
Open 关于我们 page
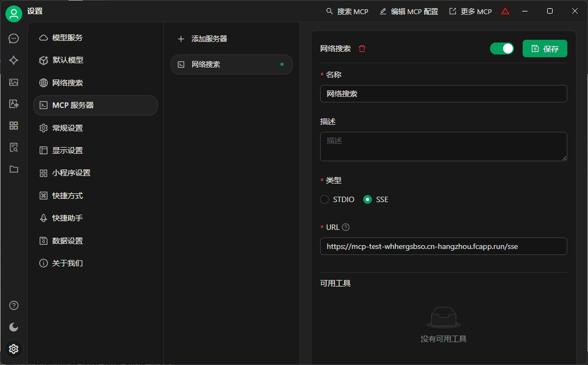pyautogui.click(x=96, y=263)
